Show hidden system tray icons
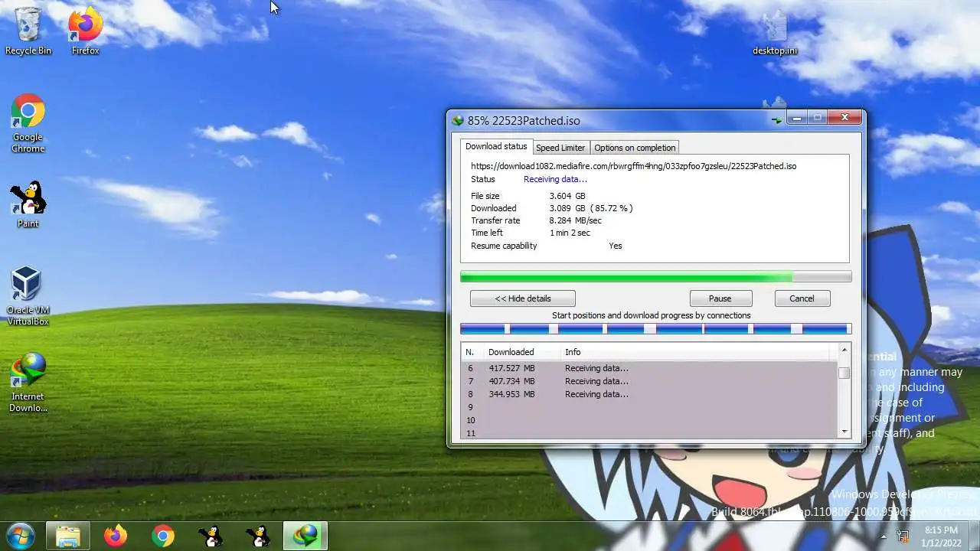980x551 pixels. pos(884,536)
